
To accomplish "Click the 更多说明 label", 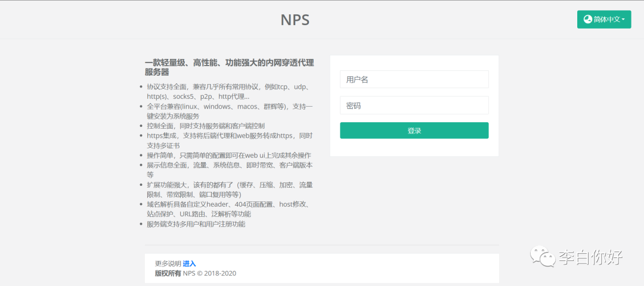I will [168, 263].
